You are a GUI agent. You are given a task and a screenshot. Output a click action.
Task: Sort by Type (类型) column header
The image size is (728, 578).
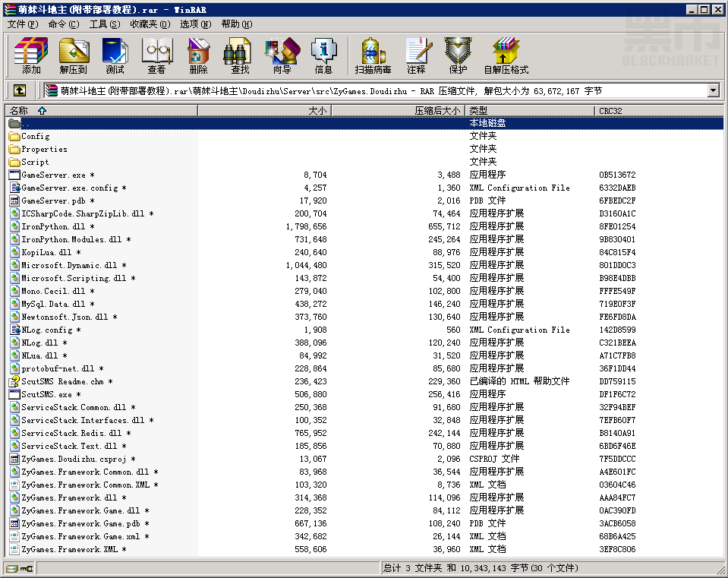[x=530, y=111]
